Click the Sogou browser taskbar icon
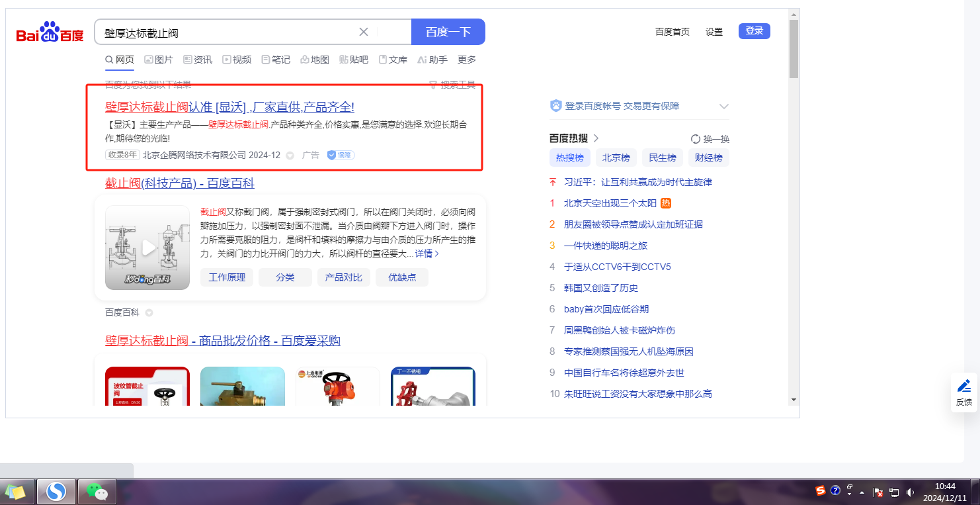Screen dimensions: 980x505 (56, 492)
